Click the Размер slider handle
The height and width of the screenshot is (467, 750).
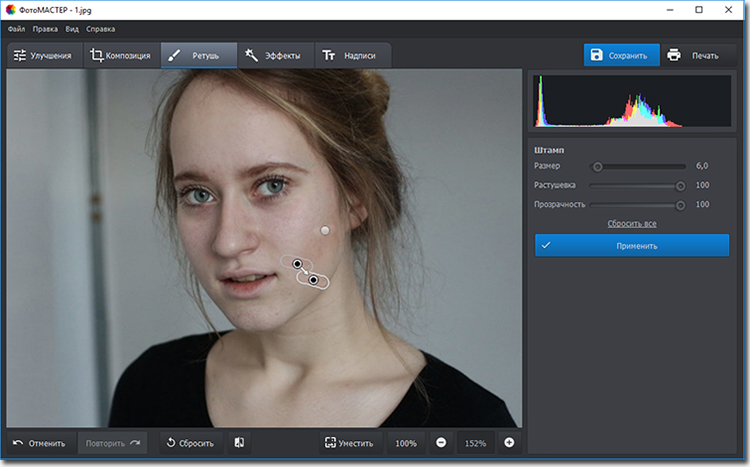click(x=597, y=167)
